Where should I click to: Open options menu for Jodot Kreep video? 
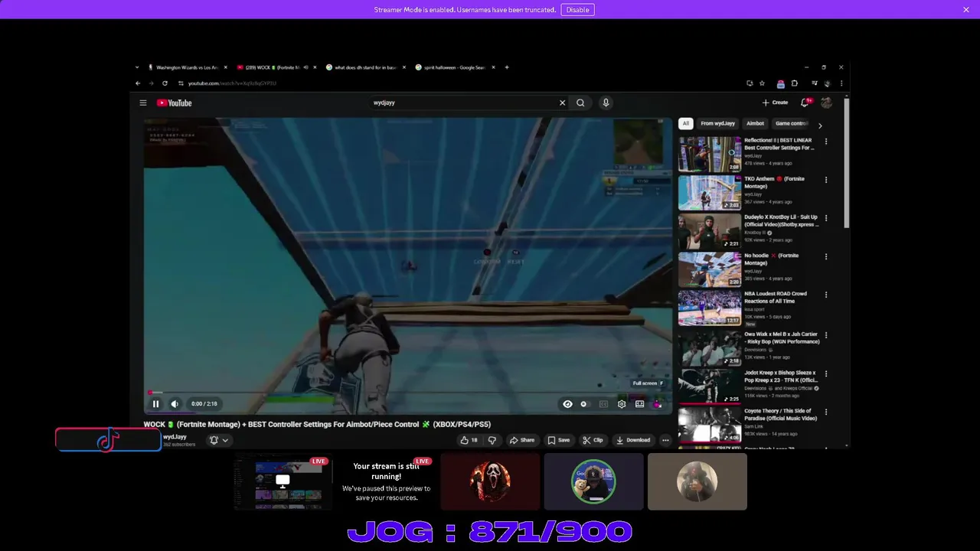(x=825, y=373)
